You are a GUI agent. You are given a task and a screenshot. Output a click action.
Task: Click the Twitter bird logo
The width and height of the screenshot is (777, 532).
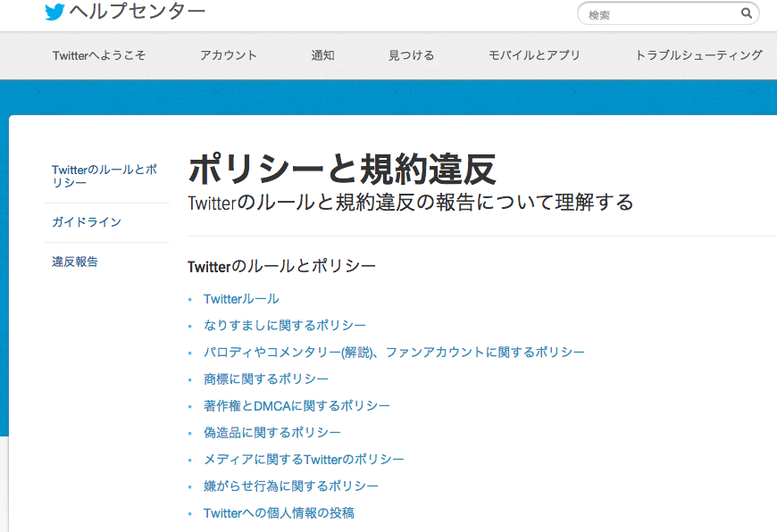[x=54, y=12]
